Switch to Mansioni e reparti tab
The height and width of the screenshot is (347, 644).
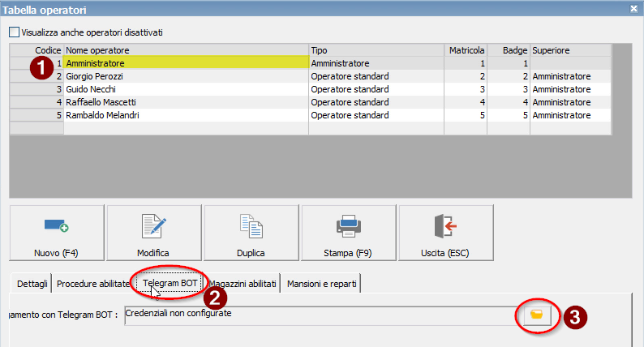click(323, 284)
